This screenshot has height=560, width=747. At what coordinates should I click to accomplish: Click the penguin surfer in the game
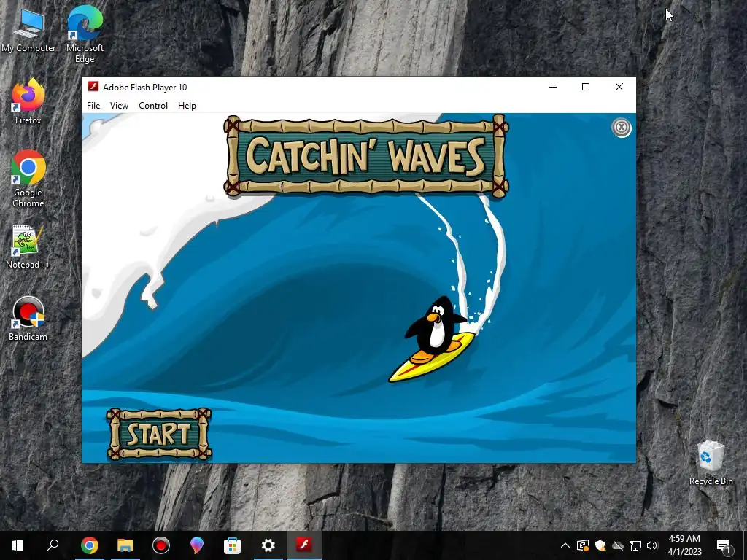pyautogui.click(x=434, y=339)
